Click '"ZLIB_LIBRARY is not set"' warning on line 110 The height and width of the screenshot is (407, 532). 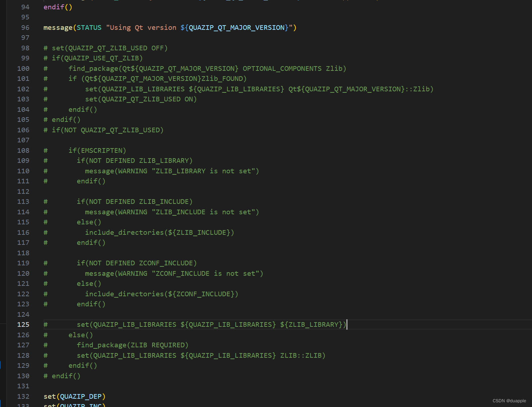point(204,171)
